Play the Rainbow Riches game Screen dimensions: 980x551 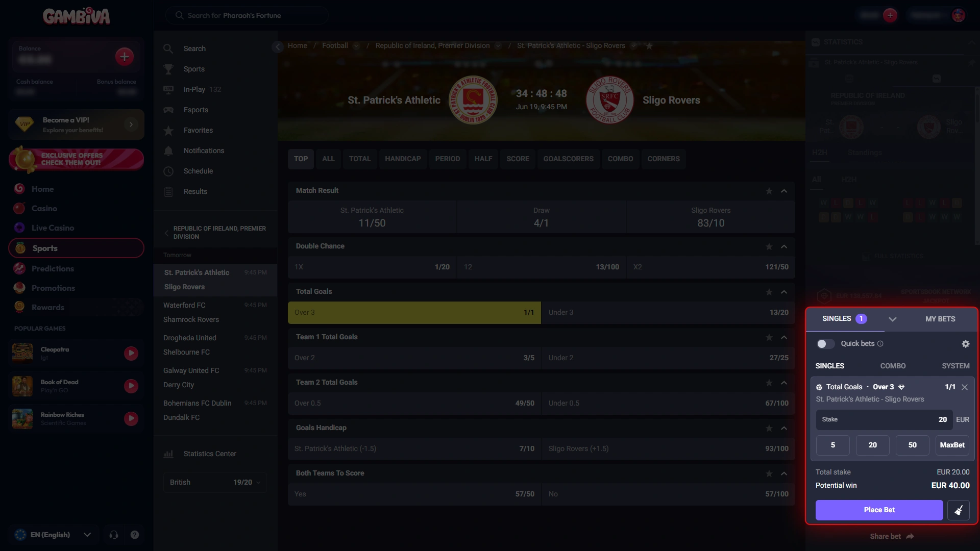point(131,418)
